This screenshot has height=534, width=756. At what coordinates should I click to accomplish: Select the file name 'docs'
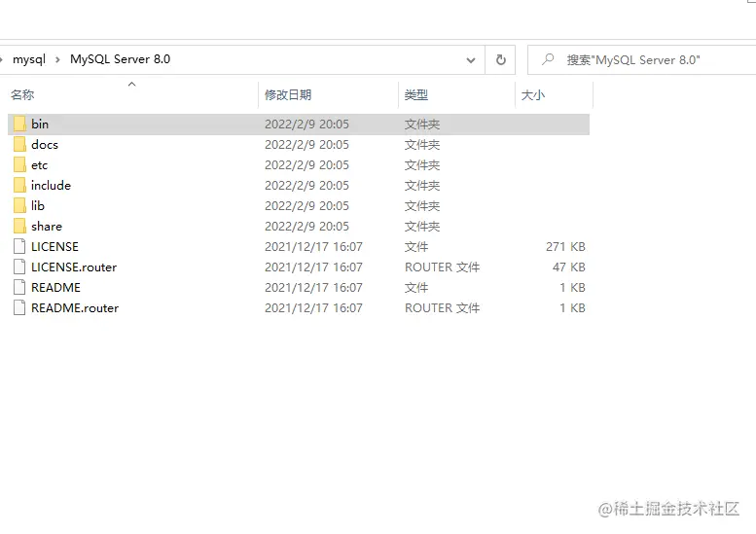45,145
